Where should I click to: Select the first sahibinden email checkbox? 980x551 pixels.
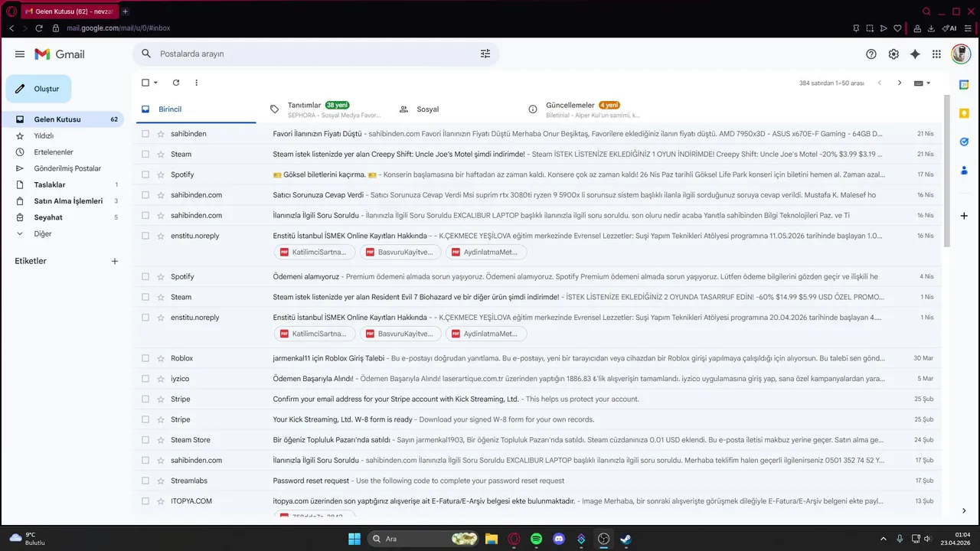click(145, 134)
